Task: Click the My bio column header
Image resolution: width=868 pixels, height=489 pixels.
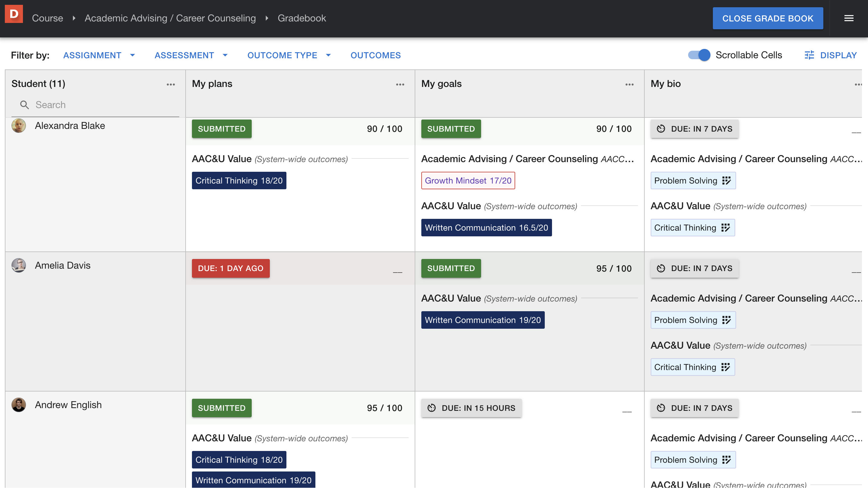Action: point(665,84)
